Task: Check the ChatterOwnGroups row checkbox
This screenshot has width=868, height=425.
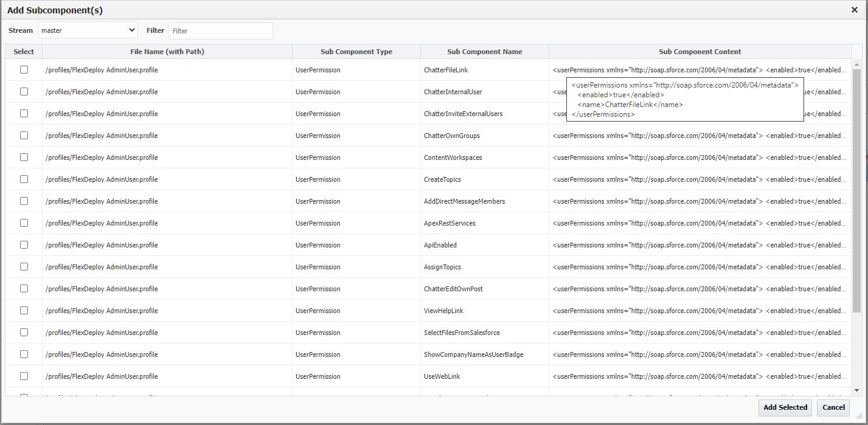Action: click(24, 136)
